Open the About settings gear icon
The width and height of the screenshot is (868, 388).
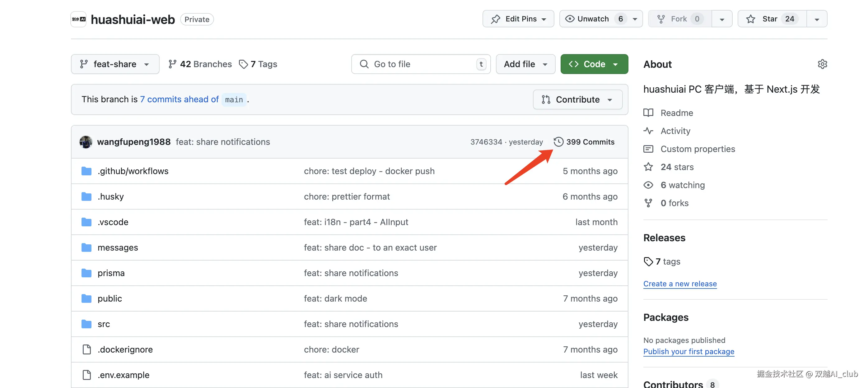pyautogui.click(x=822, y=64)
